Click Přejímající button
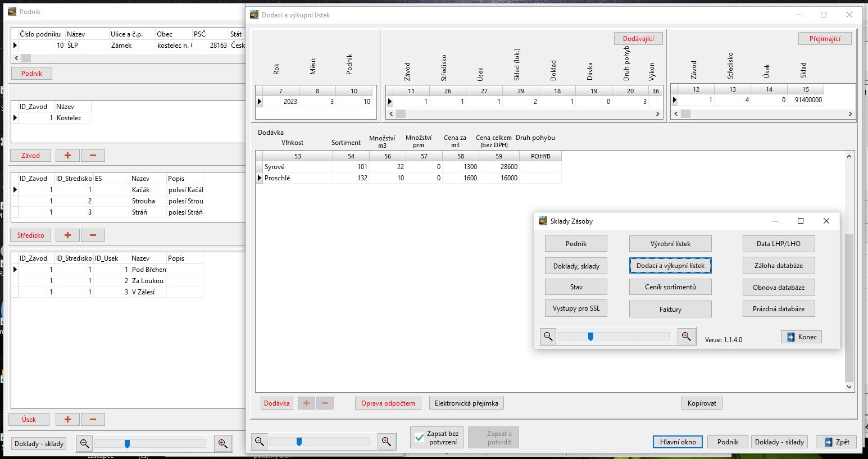Image resolution: width=868 pixels, height=459 pixels. [825, 39]
